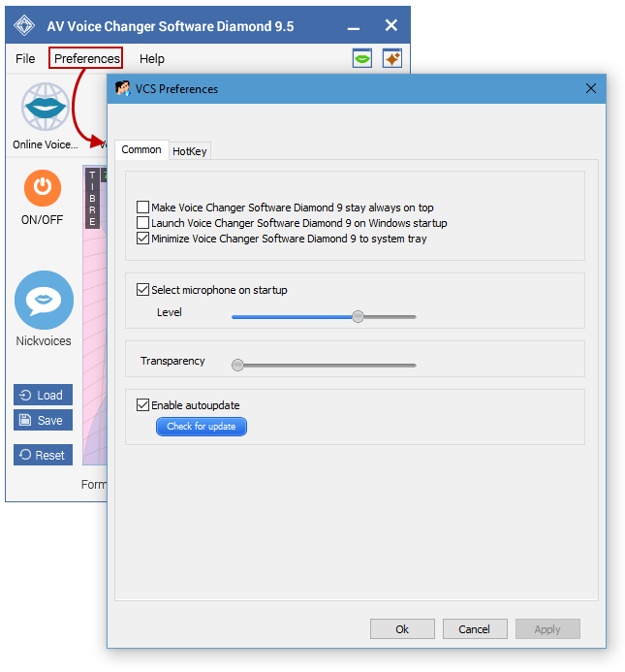Switch to the HotKey tab
625x672 pixels.
point(189,151)
